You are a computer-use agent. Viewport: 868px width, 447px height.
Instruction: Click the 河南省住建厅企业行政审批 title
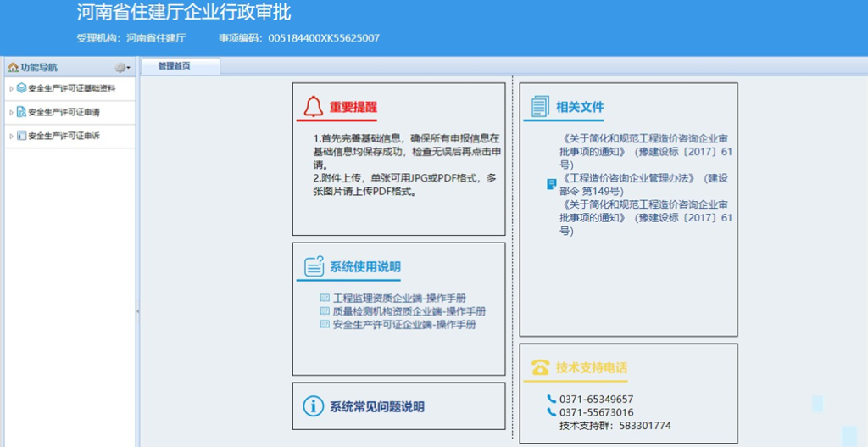(184, 12)
